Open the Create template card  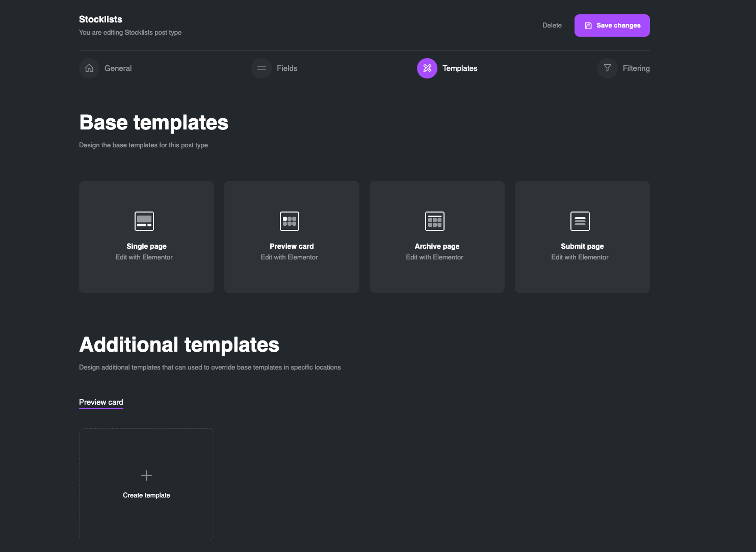146,484
